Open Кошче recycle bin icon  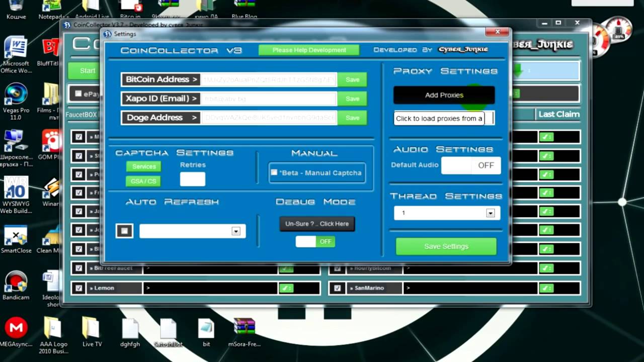pos(16,10)
